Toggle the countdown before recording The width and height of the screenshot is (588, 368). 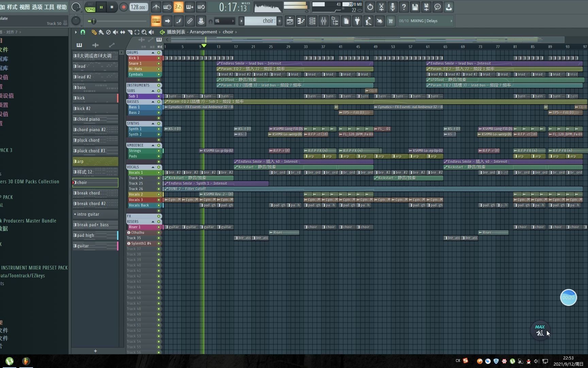[x=178, y=7]
